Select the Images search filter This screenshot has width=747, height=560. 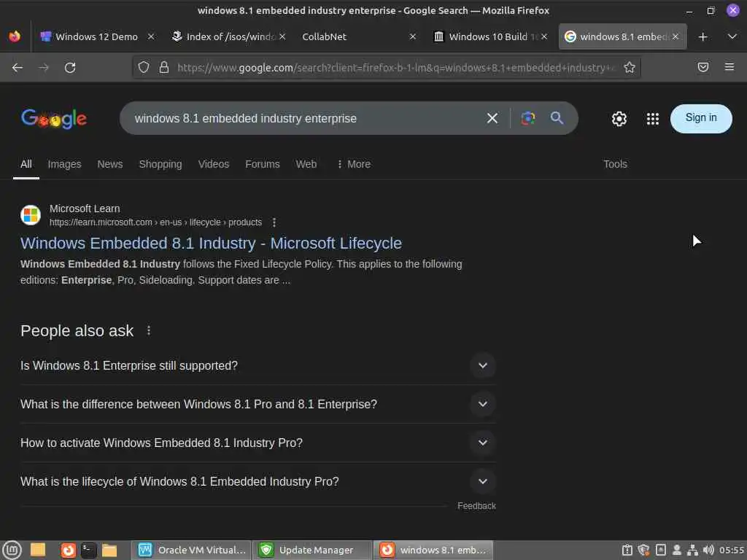64,164
